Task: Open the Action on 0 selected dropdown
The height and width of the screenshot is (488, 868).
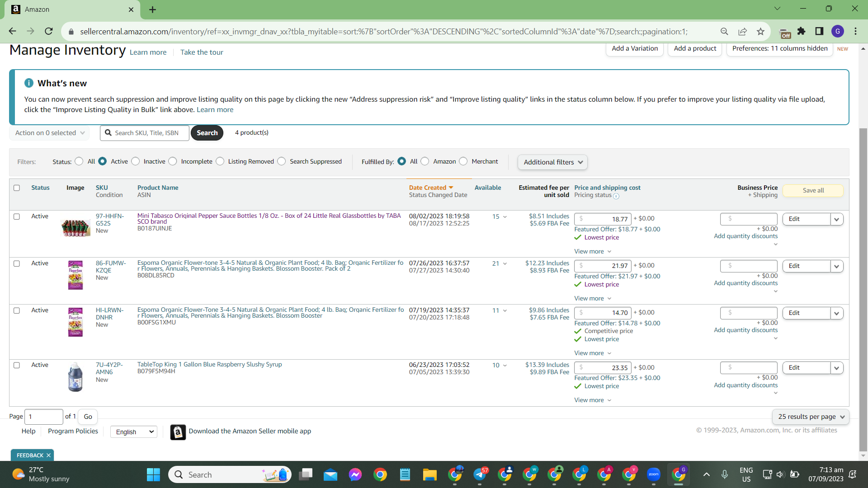Action: tap(49, 133)
